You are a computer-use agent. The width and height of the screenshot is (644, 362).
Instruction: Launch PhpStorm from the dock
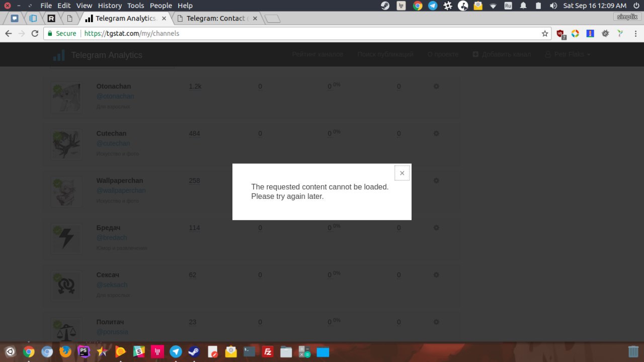[x=84, y=351]
